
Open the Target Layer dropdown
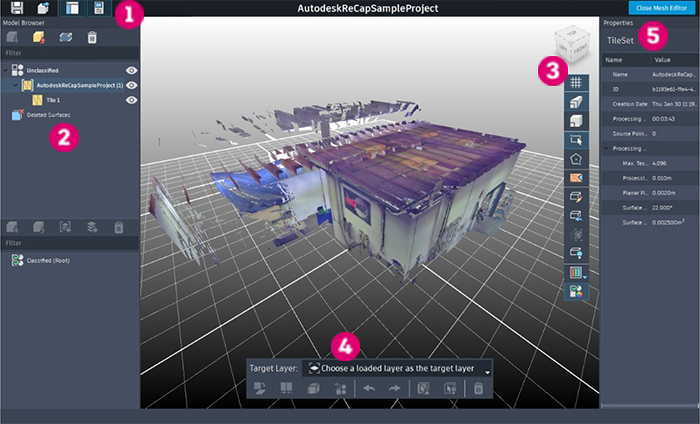[x=397, y=368]
